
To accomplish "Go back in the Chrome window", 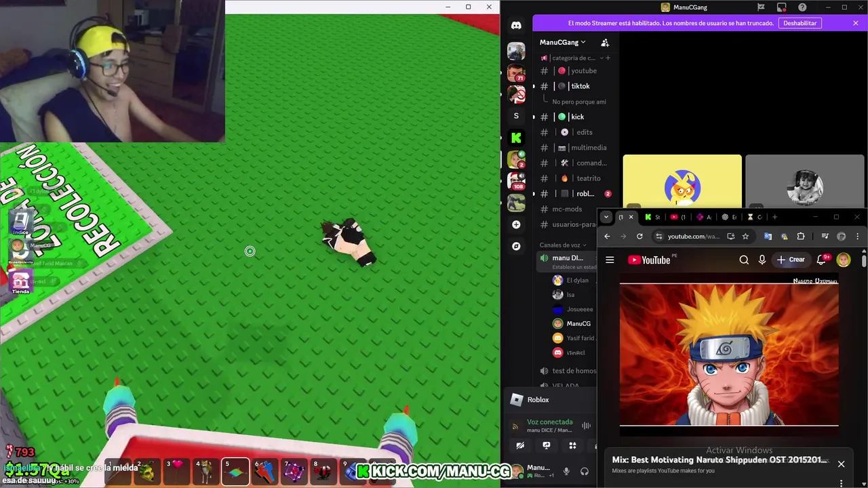I will 607,236.
